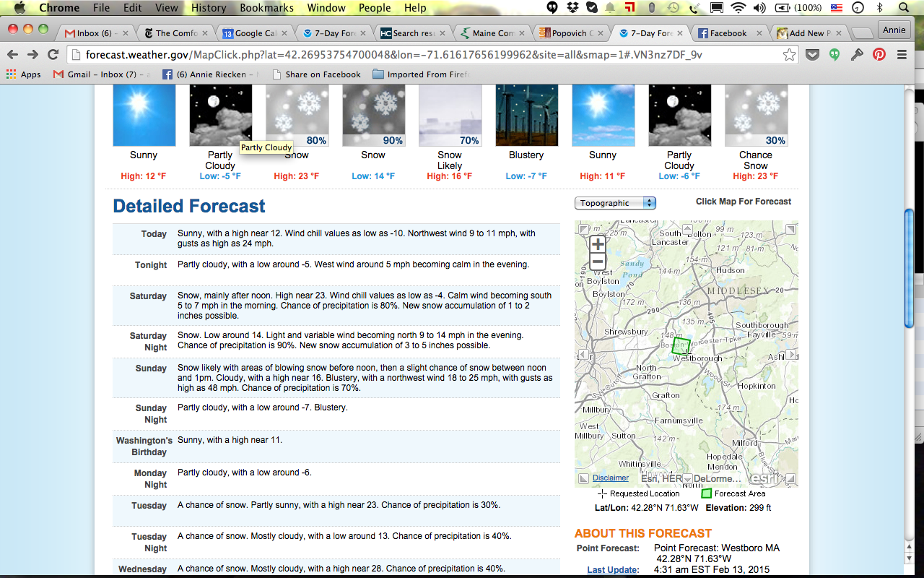Open Chrome's hamburger menu
The image size is (924, 578).
pyautogui.click(x=902, y=55)
